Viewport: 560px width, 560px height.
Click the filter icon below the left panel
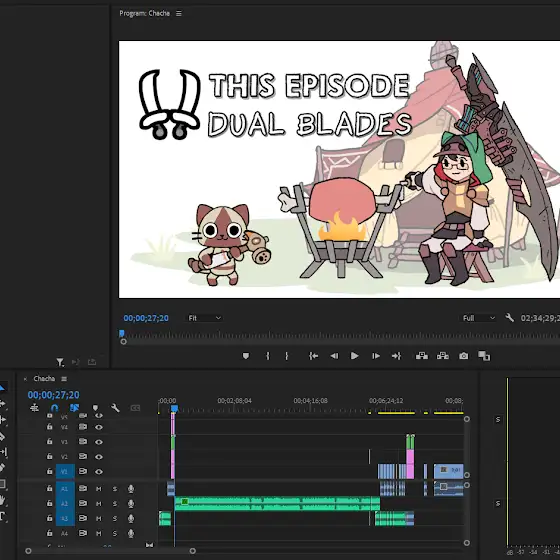pos(60,362)
